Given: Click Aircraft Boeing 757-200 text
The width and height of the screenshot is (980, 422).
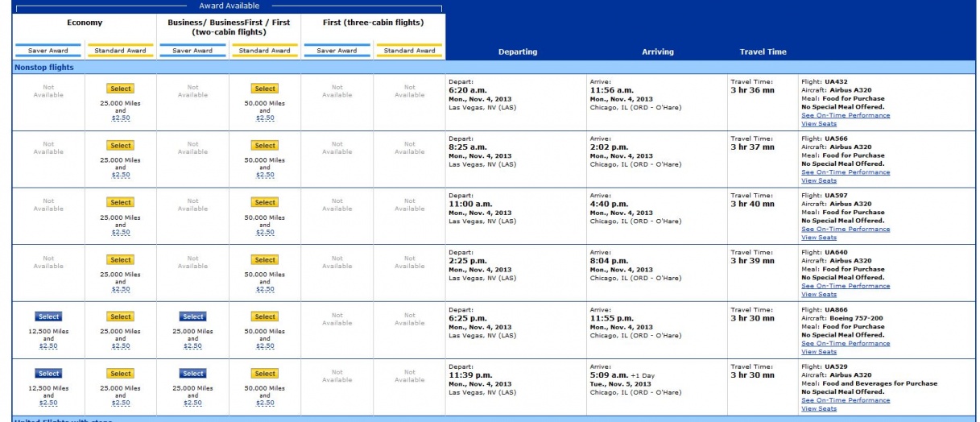Looking at the screenshot, I should pos(841,318).
